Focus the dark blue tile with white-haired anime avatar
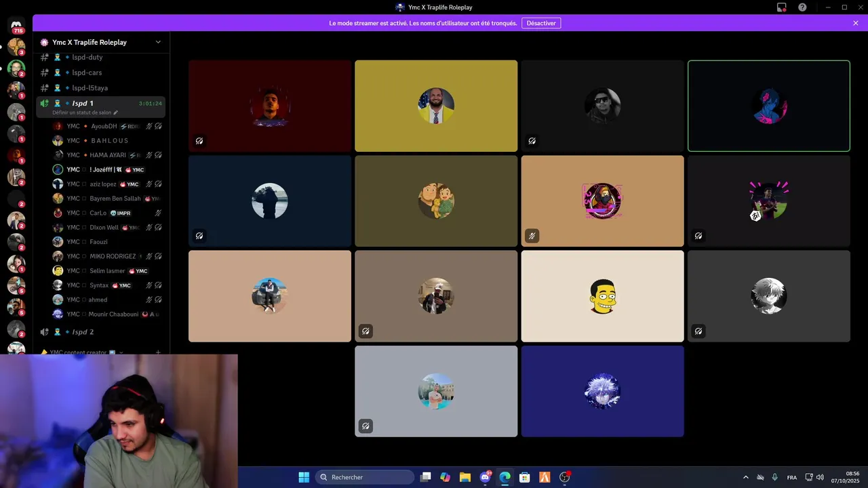The image size is (868, 488). pyautogui.click(x=603, y=391)
